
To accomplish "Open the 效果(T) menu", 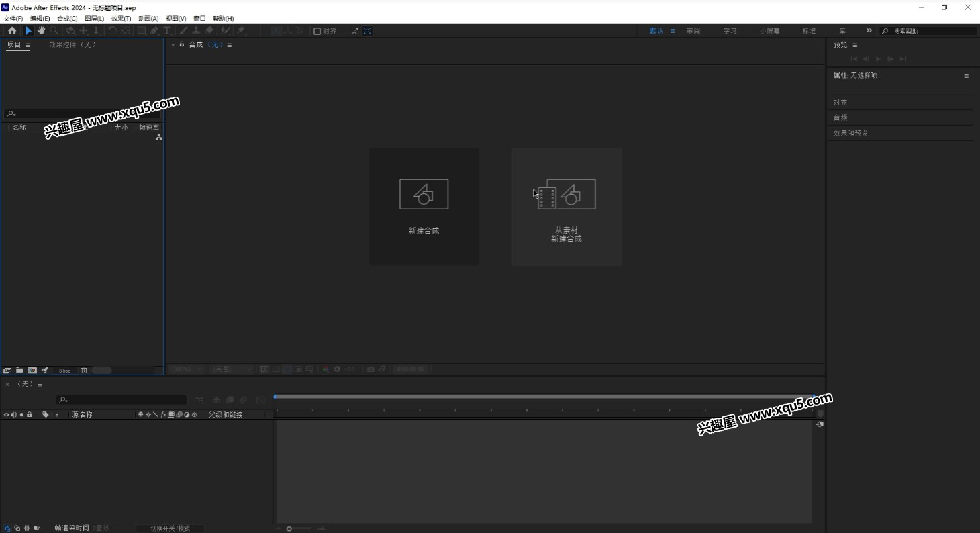I will click(121, 19).
